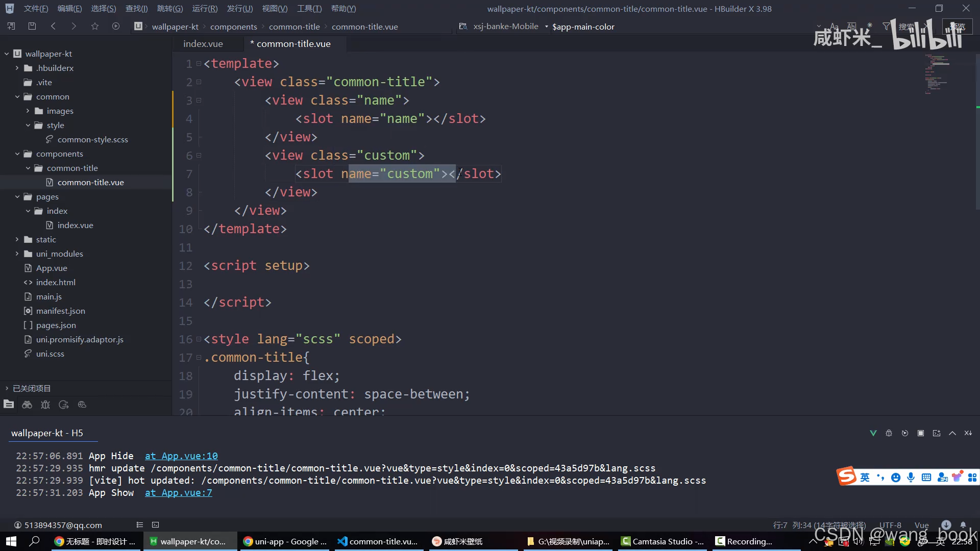This screenshot has width=980, height=551.
Task: Click the code minimap preview
Action: [x=937, y=74]
